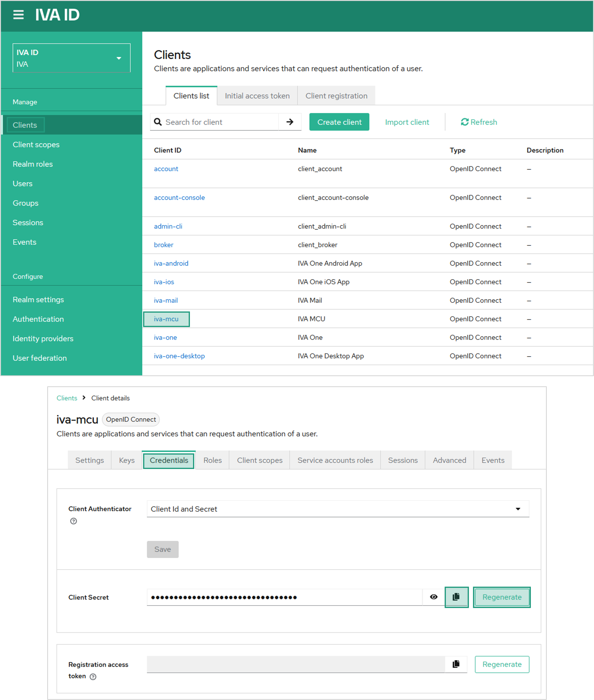Copy the Registration access token

point(456,664)
